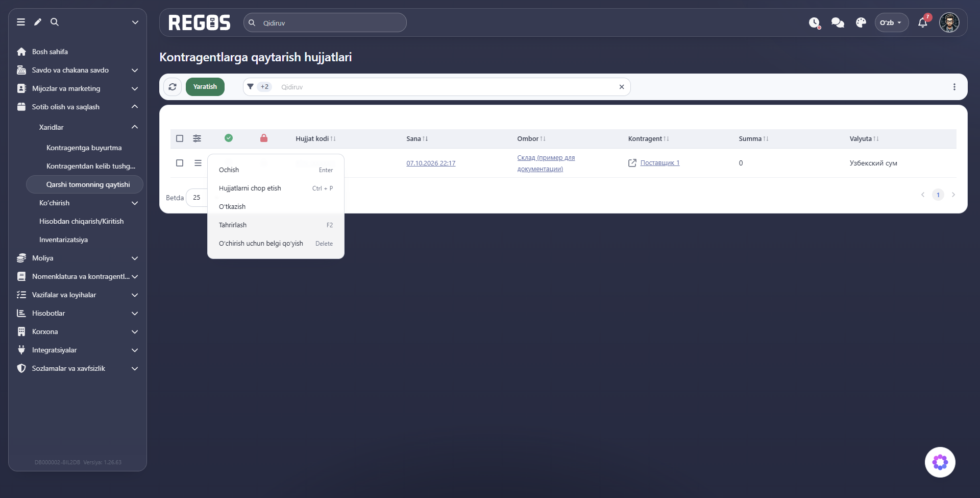Select O'tkazish from context menu

pyautogui.click(x=276, y=207)
